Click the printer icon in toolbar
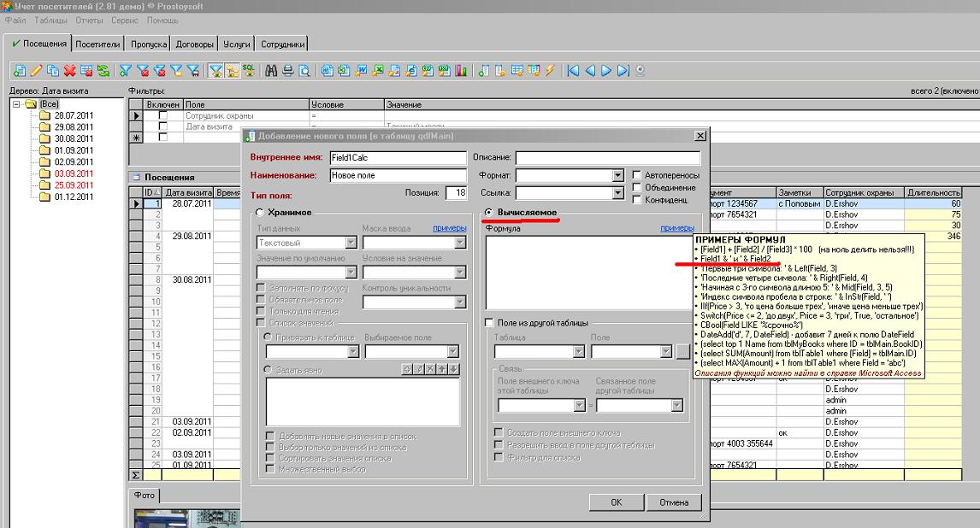The height and width of the screenshot is (528, 980). 288,71
